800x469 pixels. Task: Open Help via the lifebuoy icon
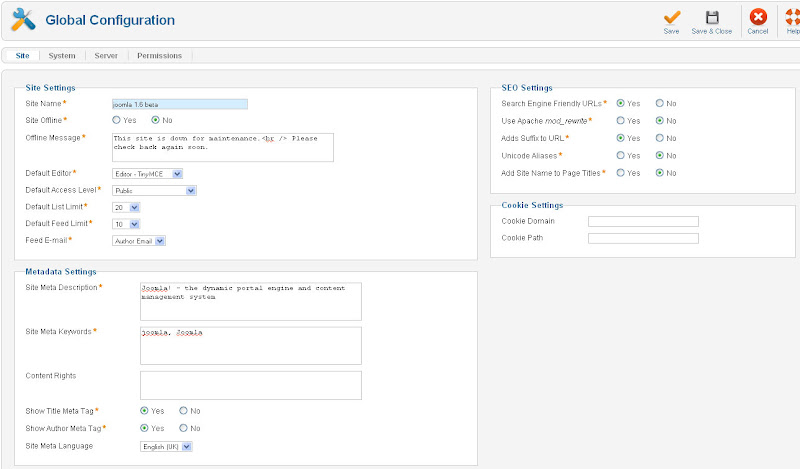pos(792,17)
